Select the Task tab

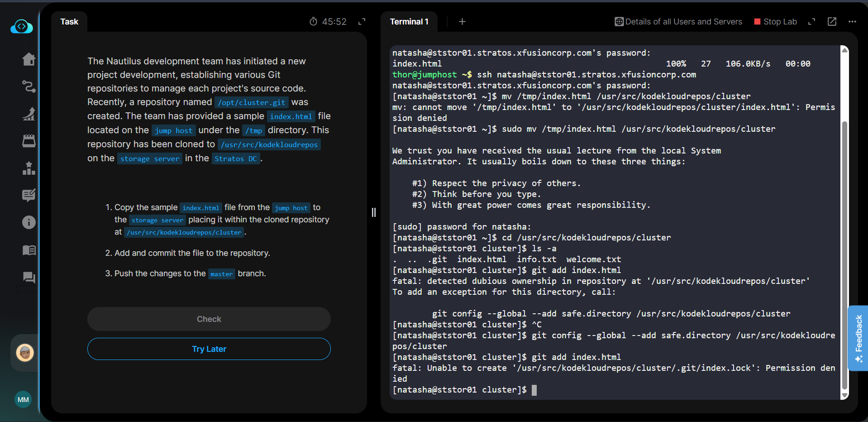point(69,22)
